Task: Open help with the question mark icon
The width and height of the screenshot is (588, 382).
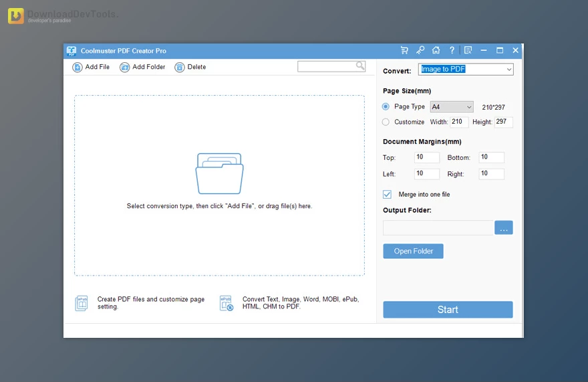Action: 452,50
